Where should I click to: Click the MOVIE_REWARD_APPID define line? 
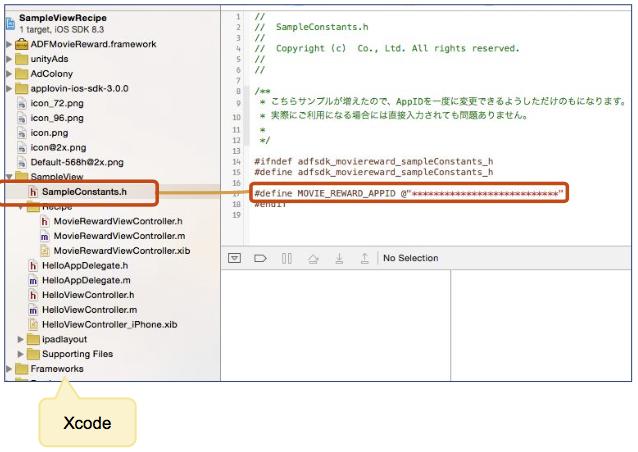click(409, 193)
